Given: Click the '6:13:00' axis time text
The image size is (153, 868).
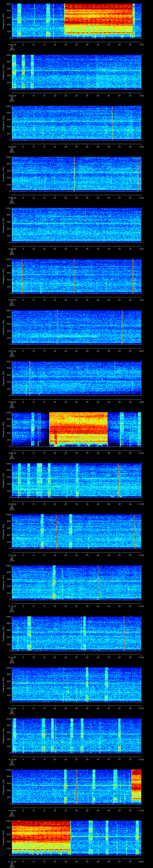Looking at the screenshot, I should [12, 657].
